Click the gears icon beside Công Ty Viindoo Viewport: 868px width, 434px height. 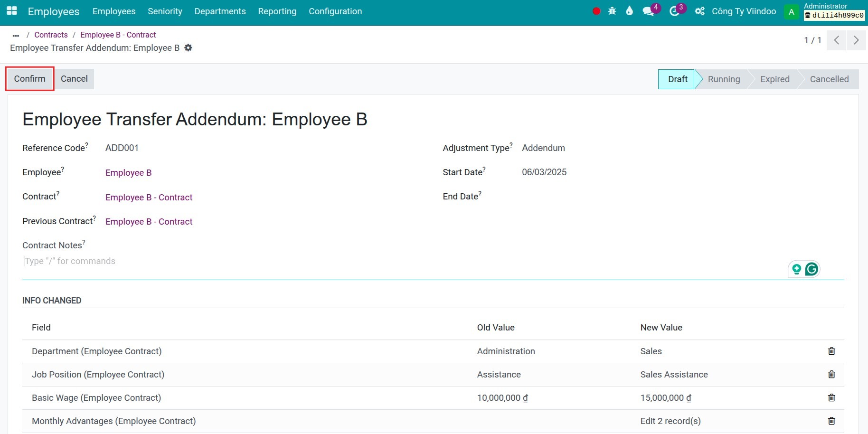point(699,11)
